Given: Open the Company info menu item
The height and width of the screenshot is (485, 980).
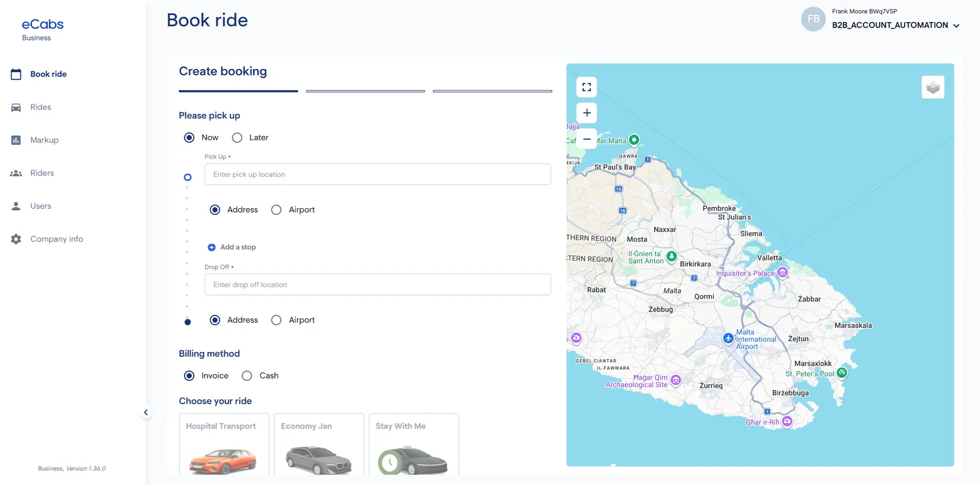Looking at the screenshot, I should 57,239.
